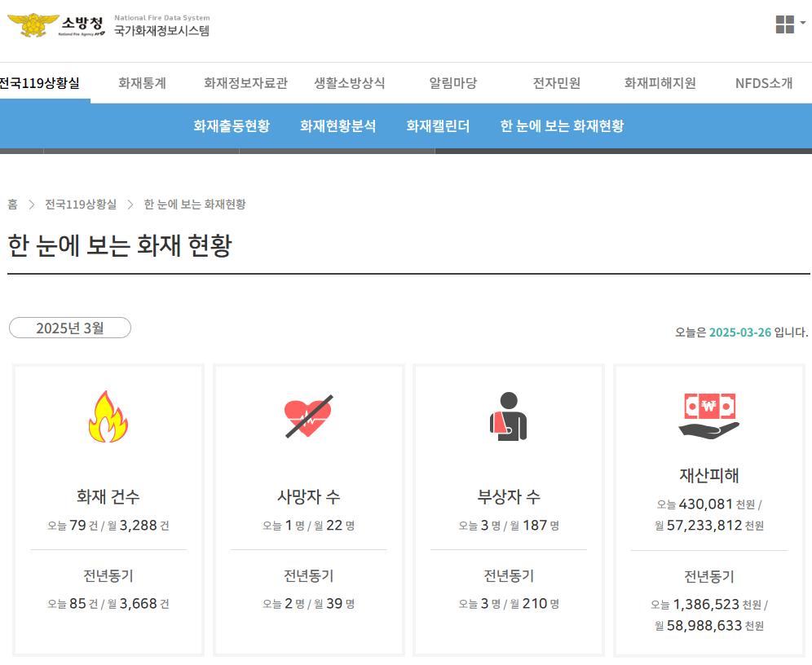Click the 2025년 3월 period button

[69, 328]
